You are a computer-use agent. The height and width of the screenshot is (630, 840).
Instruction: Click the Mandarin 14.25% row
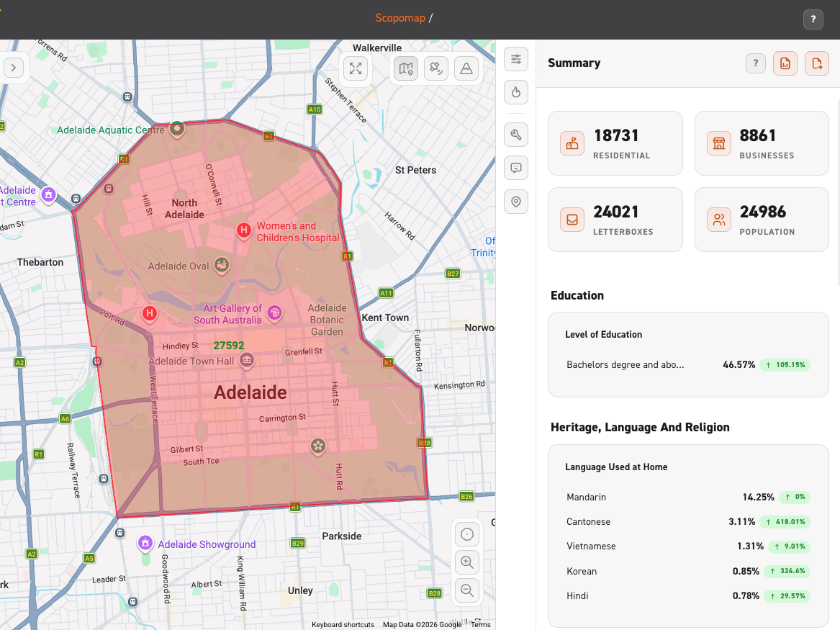(688, 497)
